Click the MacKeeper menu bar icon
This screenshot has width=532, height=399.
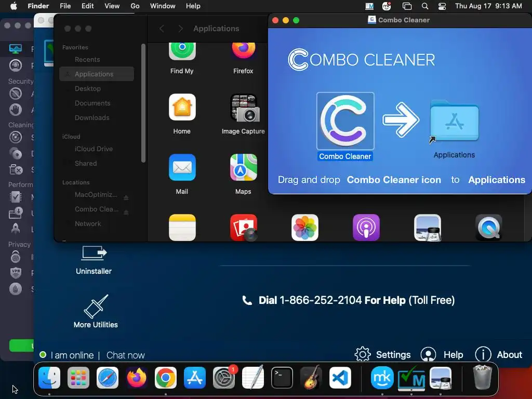pos(387,6)
